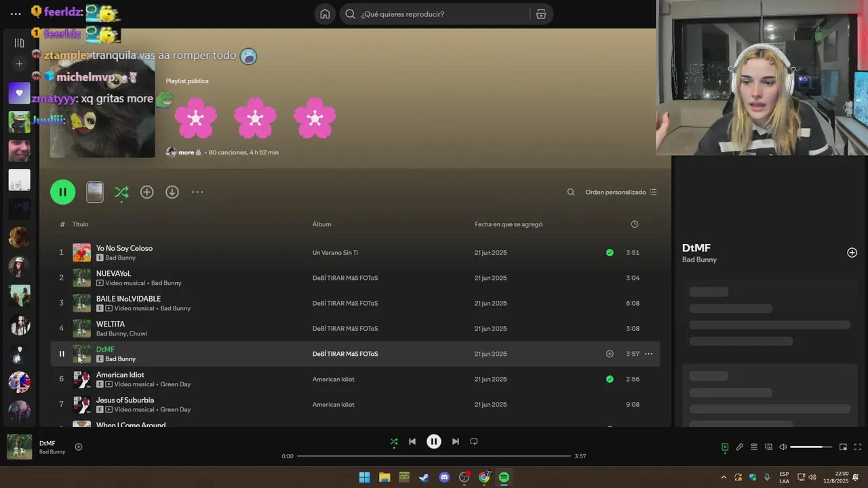Open the mini player
This screenshot has height=488, width=868.
coord(843,447)
